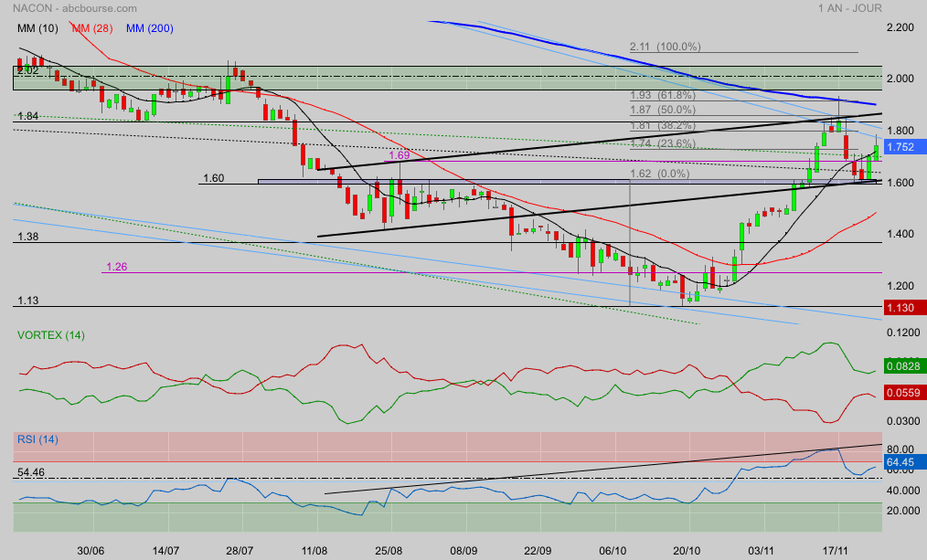Click the 30/06 date label
The image size is (927, 560).
click(91, 551)
